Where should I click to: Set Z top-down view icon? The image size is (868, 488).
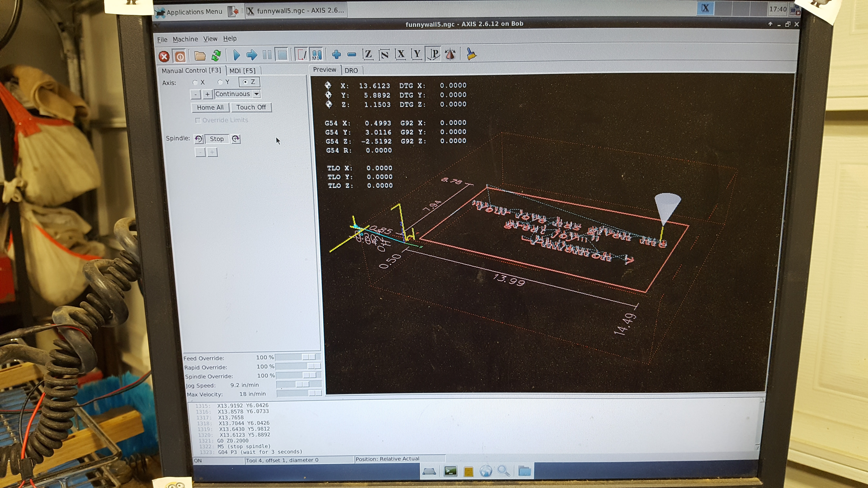point(368,54)
